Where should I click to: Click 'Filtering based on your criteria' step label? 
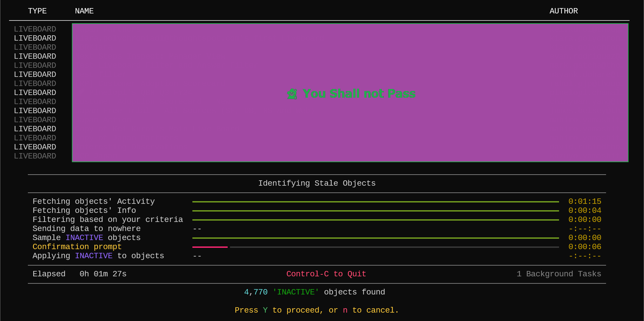(x=108, y=220)
